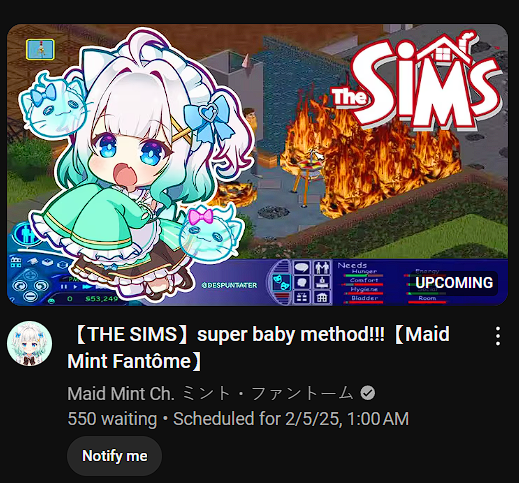Open the three-dot video options menu
The image size is (519, 483).
[497, 336]
